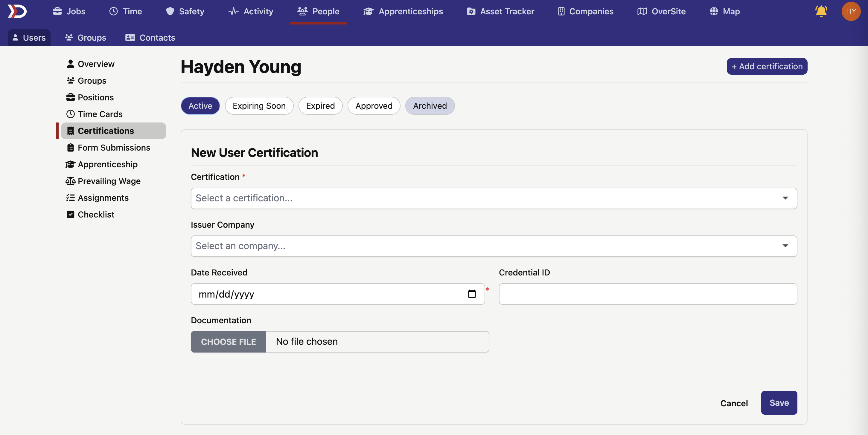Toggle the Archived filter pill

point(430,106)
